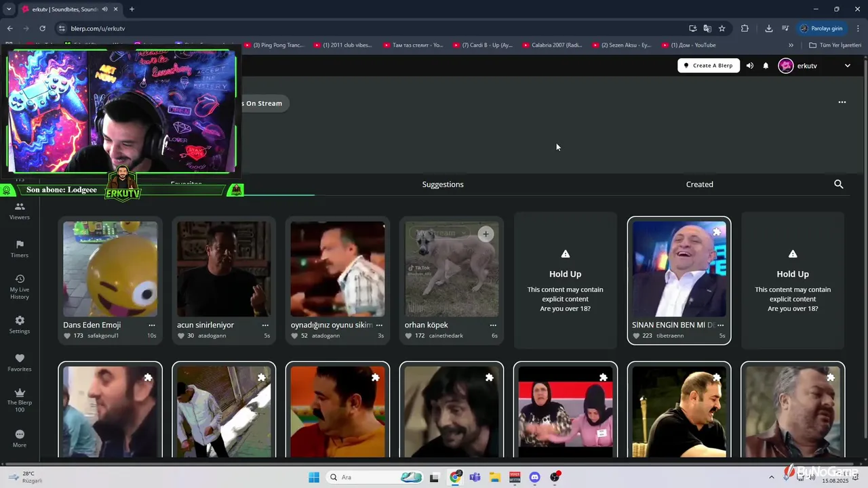Expand the hidden bookmarks overflow chevron

pos(791,45)
